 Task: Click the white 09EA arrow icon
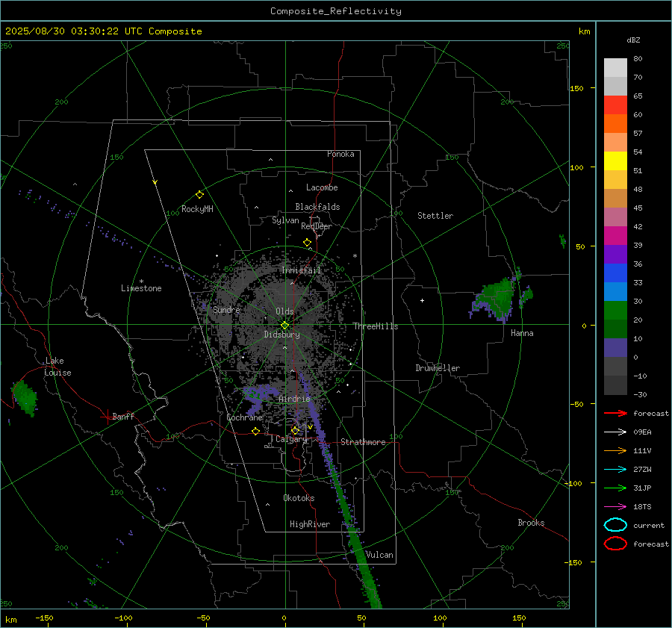(615, 432)
